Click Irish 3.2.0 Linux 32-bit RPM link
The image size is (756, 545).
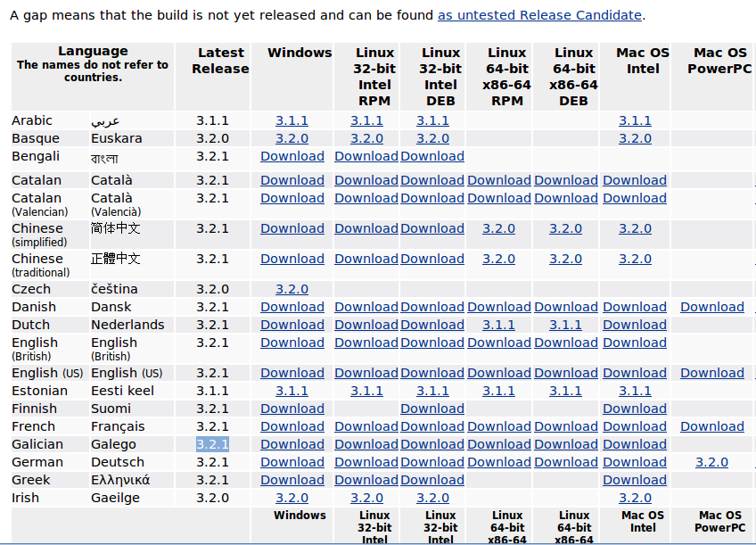point(366,498)
